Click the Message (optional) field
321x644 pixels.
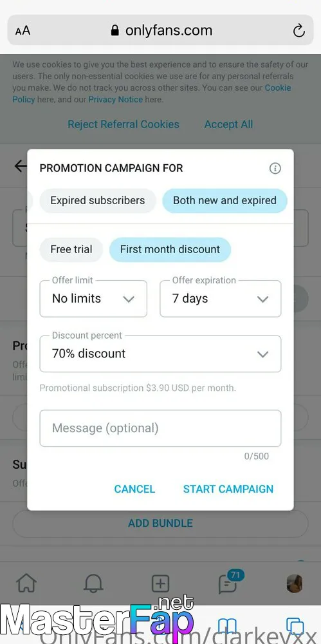[161, 428]
